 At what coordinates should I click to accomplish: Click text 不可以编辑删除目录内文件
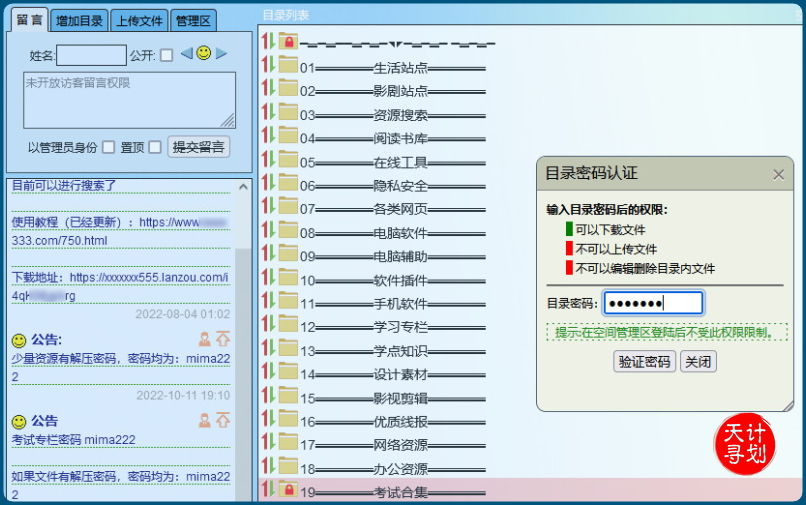pos(645,268)
